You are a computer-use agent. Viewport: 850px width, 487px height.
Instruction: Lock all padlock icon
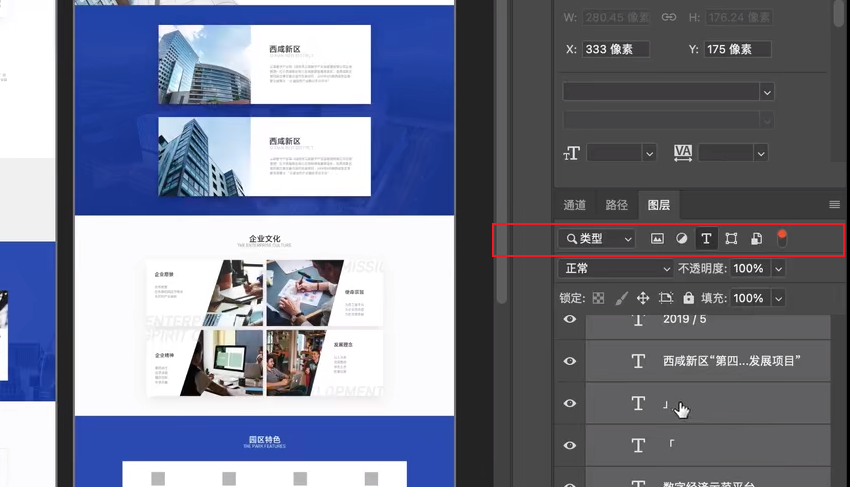(688, 298)
